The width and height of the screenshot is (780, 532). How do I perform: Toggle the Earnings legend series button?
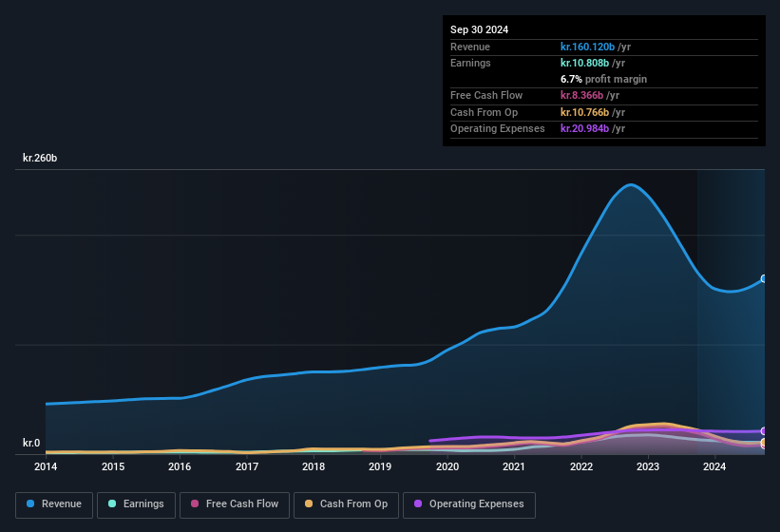click(136, 504)
